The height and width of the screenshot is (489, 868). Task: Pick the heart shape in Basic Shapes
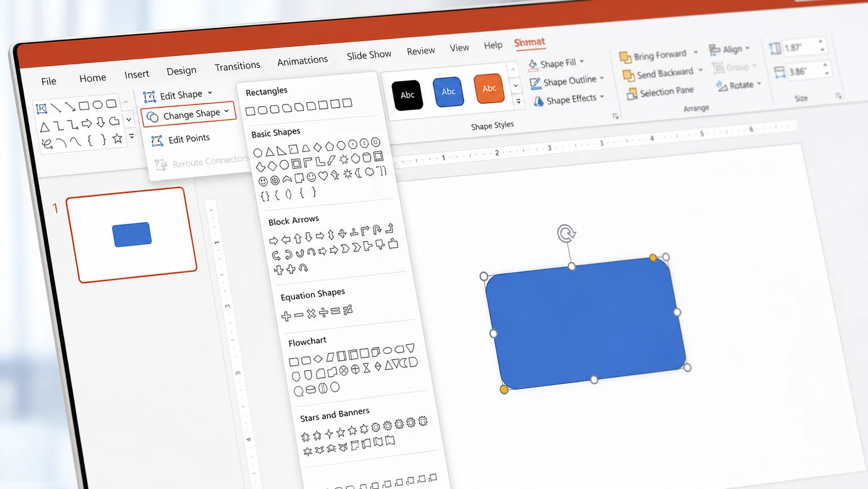[x=323, y=176]
